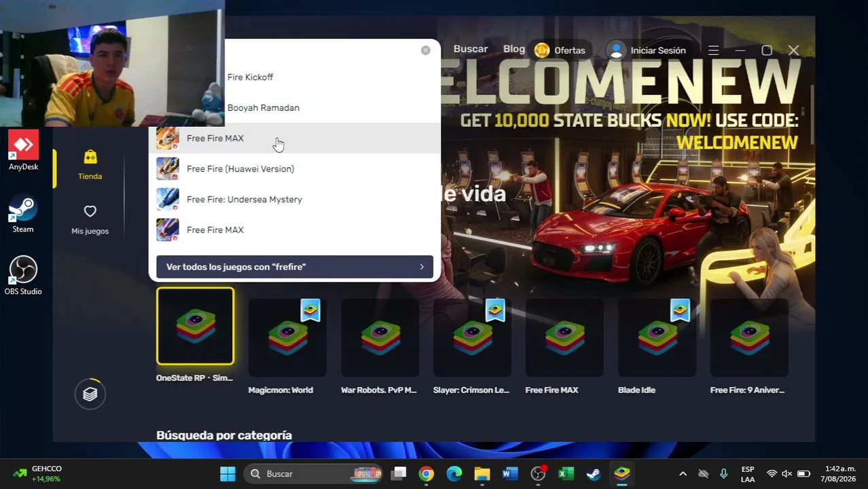Click the Tienda label in sidebar
Viewport: 868px width, 489px height.
(90, 177)
